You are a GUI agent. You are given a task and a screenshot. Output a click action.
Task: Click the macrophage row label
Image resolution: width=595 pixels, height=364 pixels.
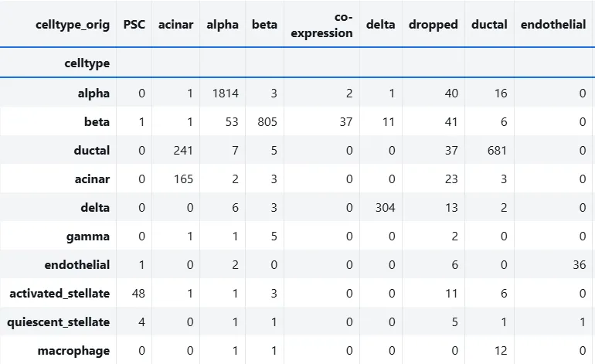73,351
